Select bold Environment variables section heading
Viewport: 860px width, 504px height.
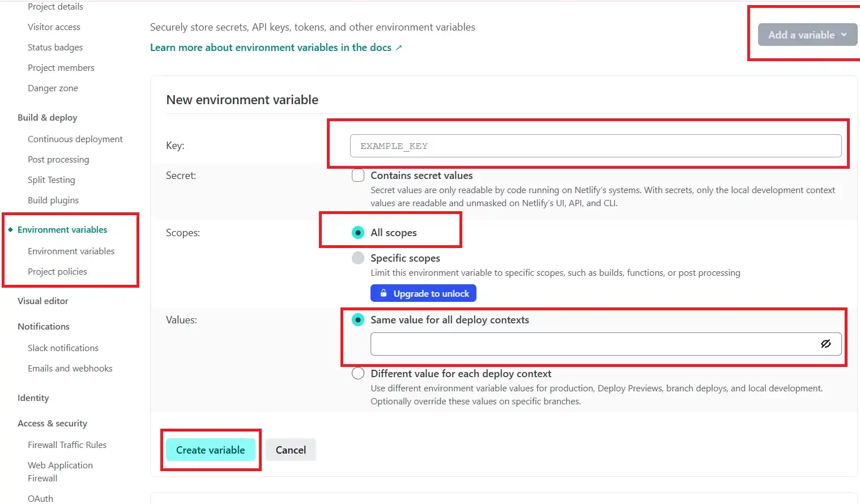point(62,230)
